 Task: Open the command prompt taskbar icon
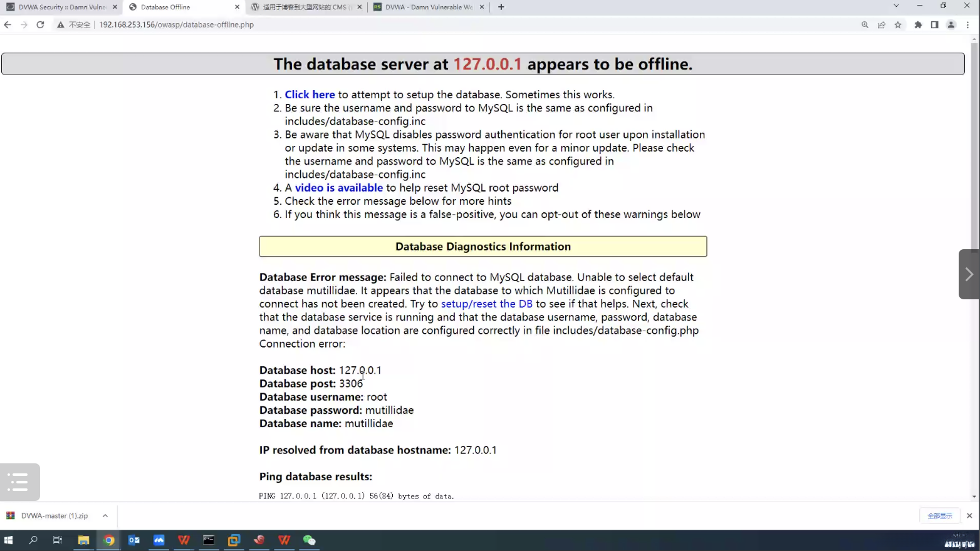pyautogui.click(x=209, y=540)
